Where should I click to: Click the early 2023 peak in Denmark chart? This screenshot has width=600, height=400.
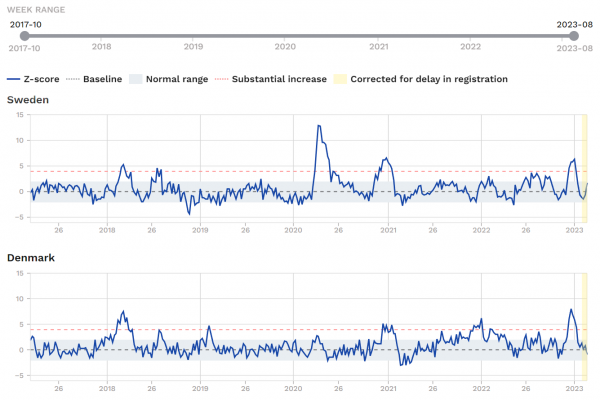point(570,310)
